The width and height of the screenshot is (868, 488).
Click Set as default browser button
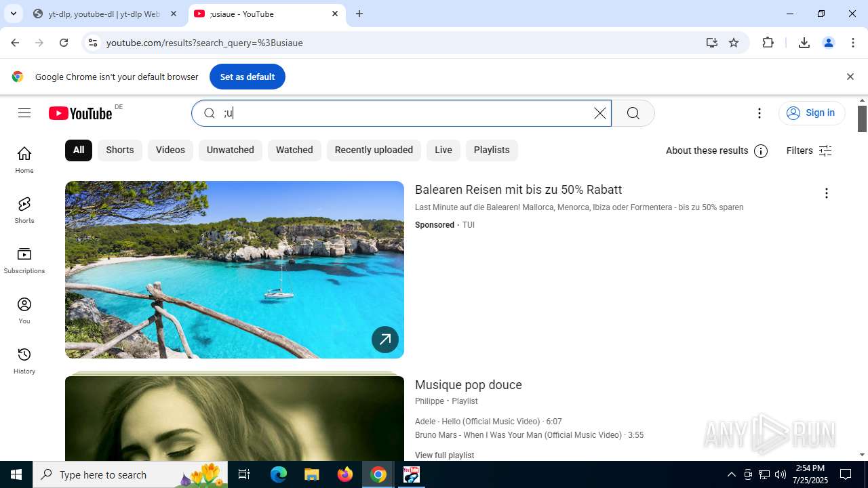[x=248, y=77]
